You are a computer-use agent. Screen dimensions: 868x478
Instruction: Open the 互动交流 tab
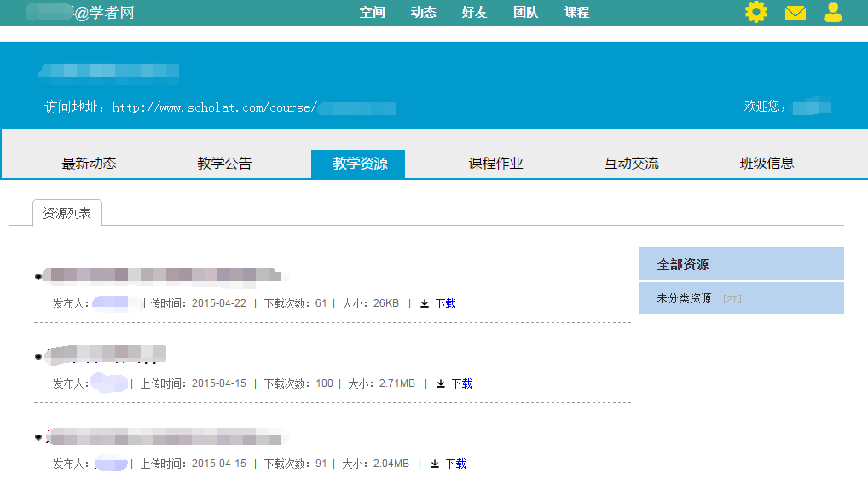631,164
